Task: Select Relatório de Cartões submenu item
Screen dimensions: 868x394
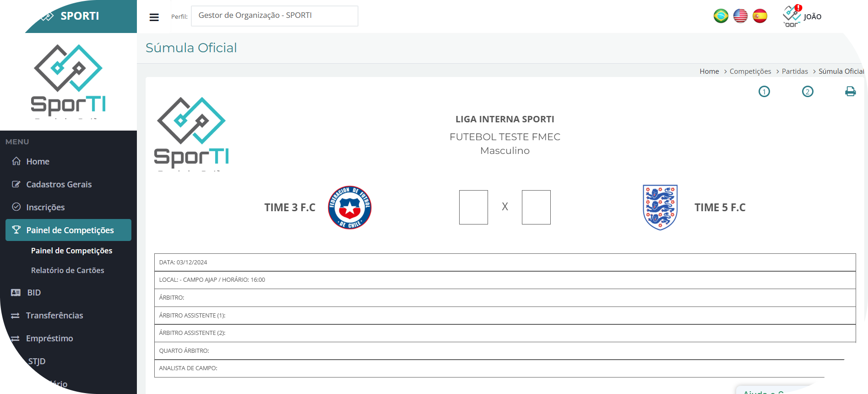Action: click(67, 270)
